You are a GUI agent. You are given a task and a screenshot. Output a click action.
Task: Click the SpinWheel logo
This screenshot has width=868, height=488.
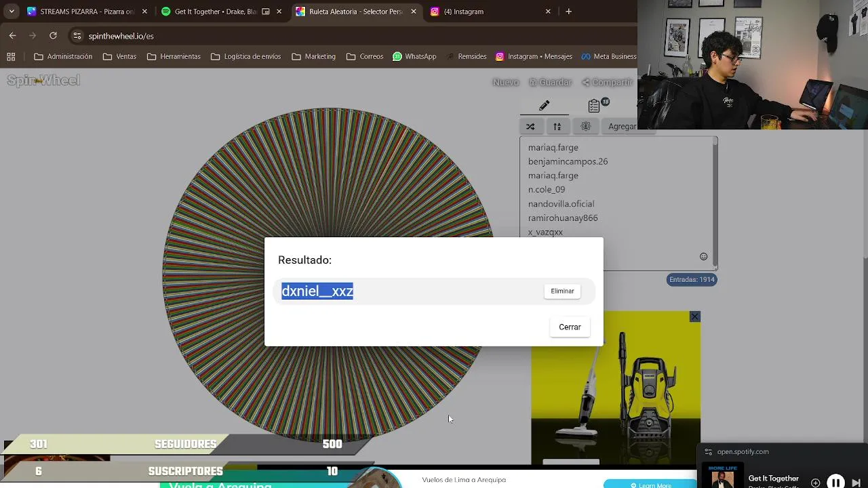pos(43,81)
